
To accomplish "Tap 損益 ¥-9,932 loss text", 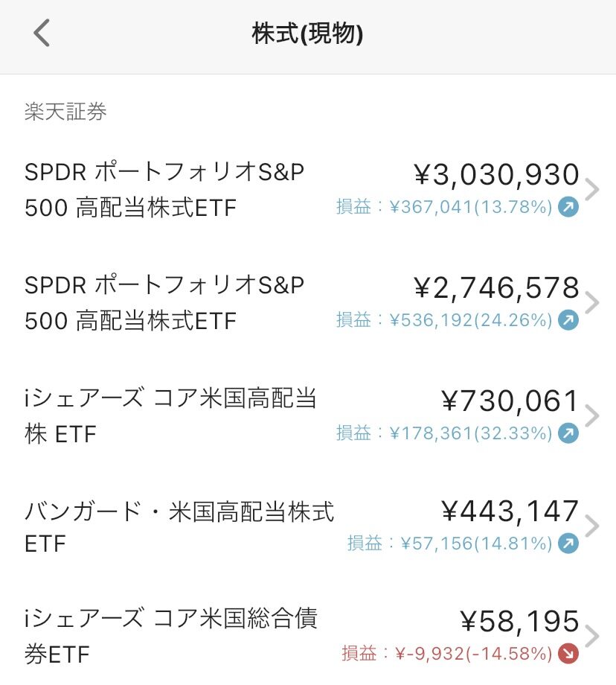I will pos(446,654).
